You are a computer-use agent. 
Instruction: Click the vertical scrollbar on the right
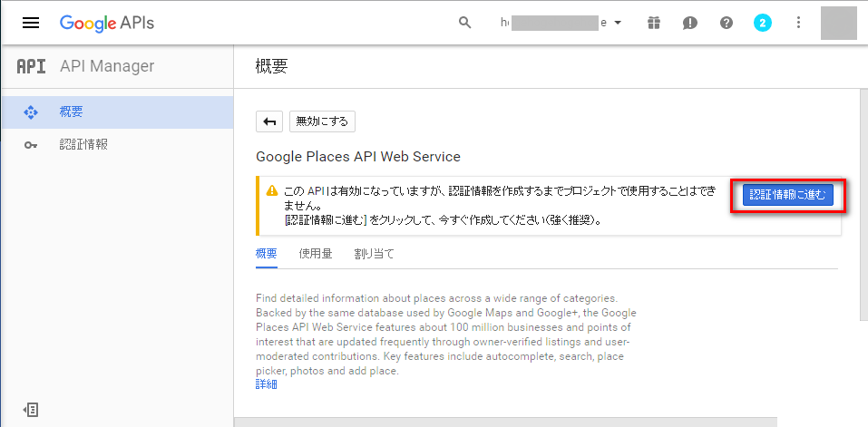863,204
